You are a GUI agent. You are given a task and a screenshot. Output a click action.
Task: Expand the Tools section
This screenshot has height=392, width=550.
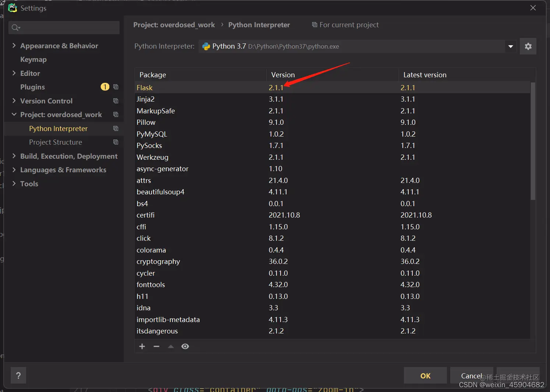[14, 183]
